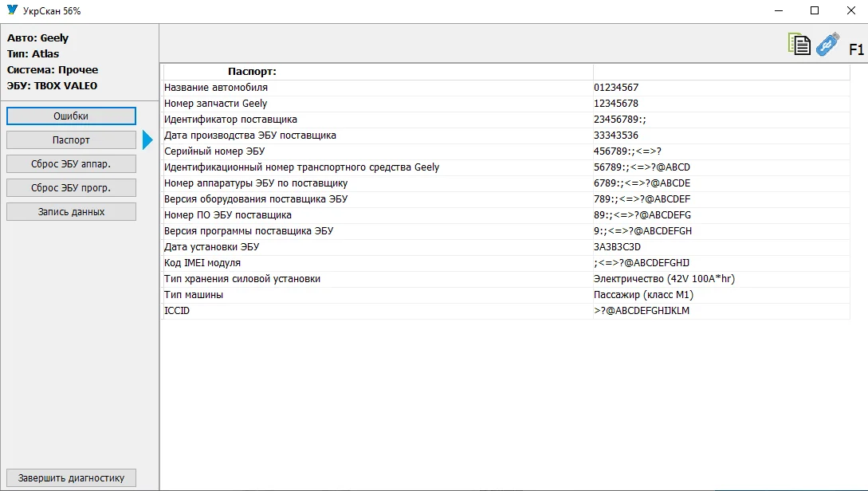The width and height of the screenshot is (868, 491).
Task: Click the Паспорт: table header
Action: point(252,72)
